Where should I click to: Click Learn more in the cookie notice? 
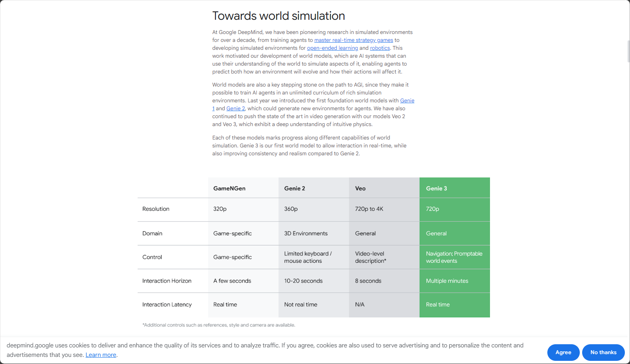tap(101, 355)
